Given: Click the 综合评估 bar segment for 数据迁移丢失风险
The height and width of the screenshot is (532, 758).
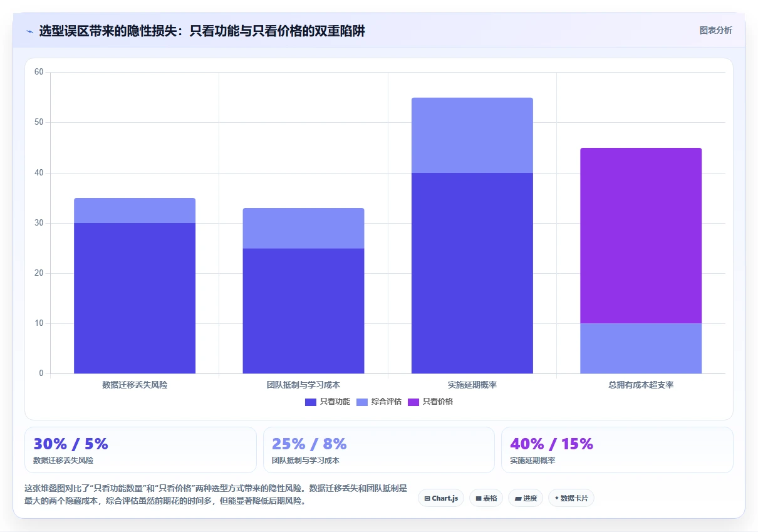Looking at the screenshot, I should click(x=135, y=211).
